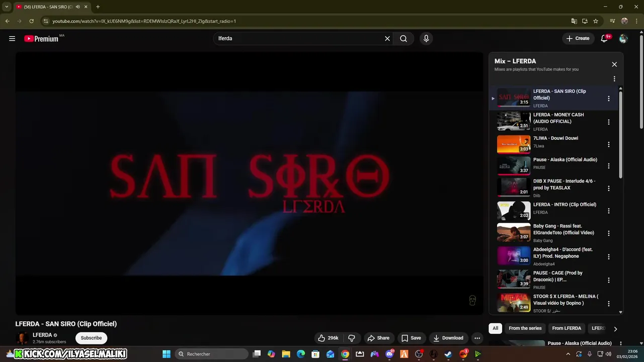Open File Explorer from taskbar

pos(286,354)
